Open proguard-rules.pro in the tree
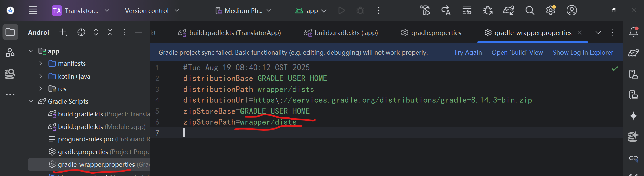The width and height of the screenshot is (644, 176). click(89, 139)
